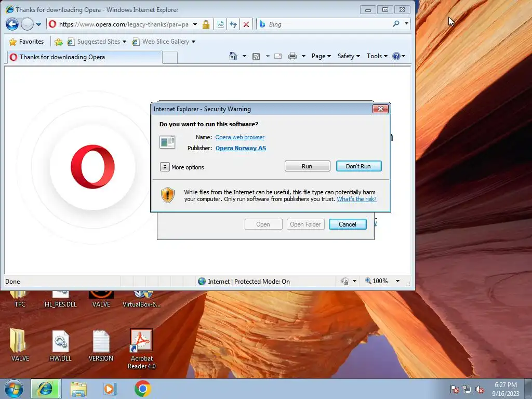Open the Suggested Sites link
Viewport: 532px width, 399px height.
tap(97, 42)
